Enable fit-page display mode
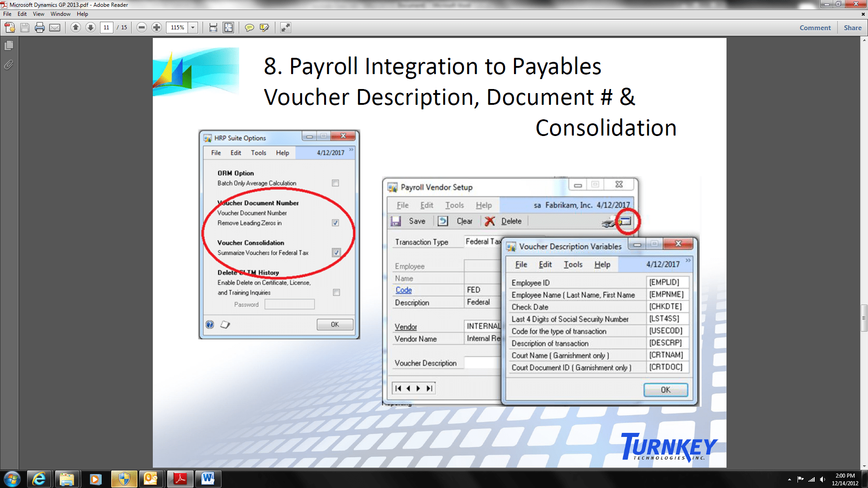Image resolution: width=868 pixels, height=488 pixels. pos(228,28)
